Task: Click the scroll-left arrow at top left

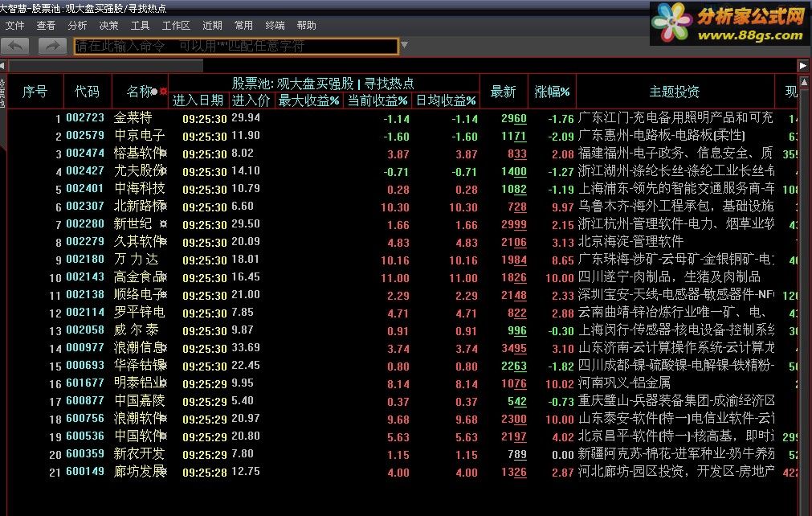Action: coord(2,66)
